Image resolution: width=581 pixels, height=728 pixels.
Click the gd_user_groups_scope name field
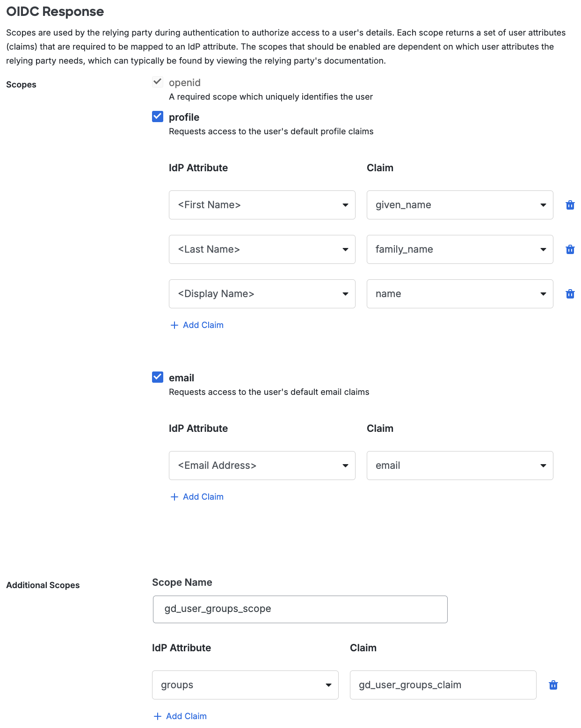tap(300, 609)
